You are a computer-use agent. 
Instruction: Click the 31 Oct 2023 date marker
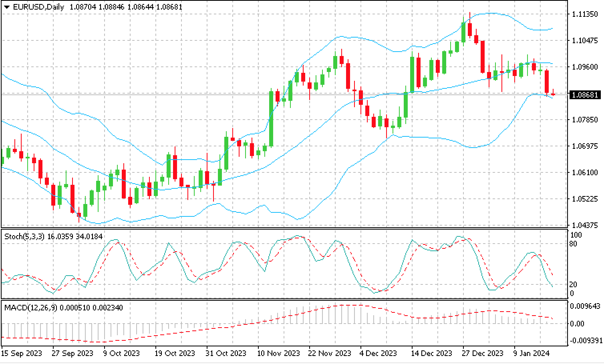226,353
